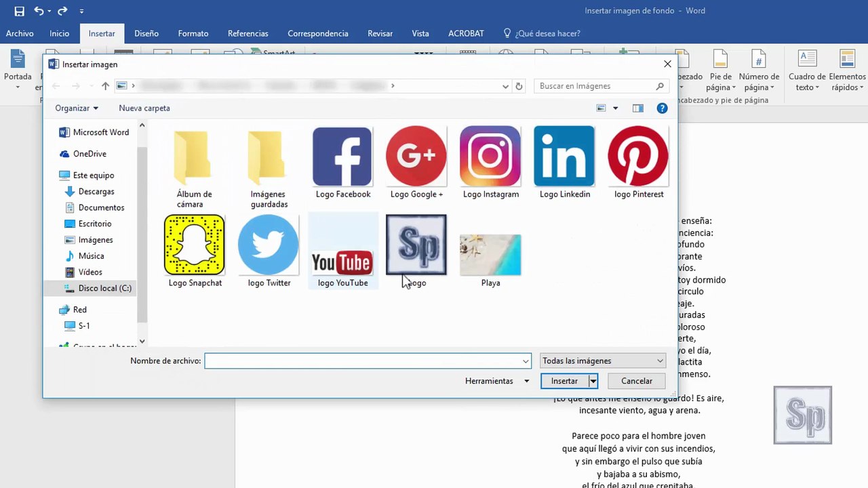
Task: Open the ACROBAT ribbon tab
Action: 467,33
